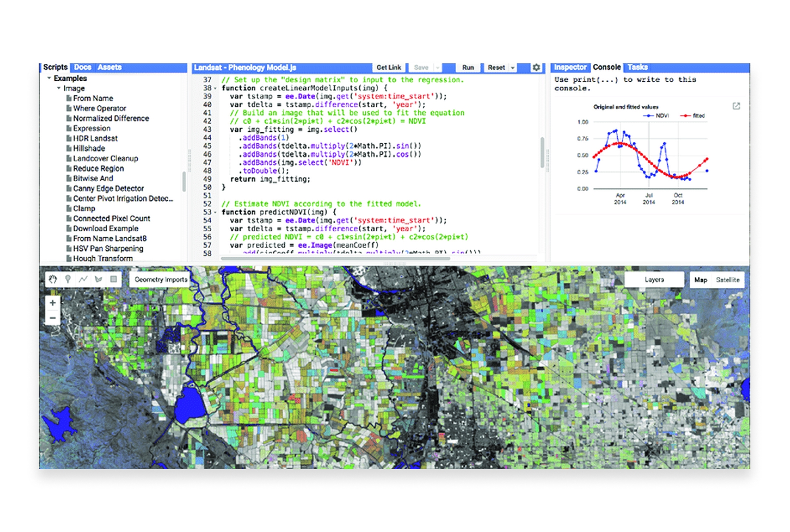Switch to the Docs tab
790x532 pixels.
83,67
